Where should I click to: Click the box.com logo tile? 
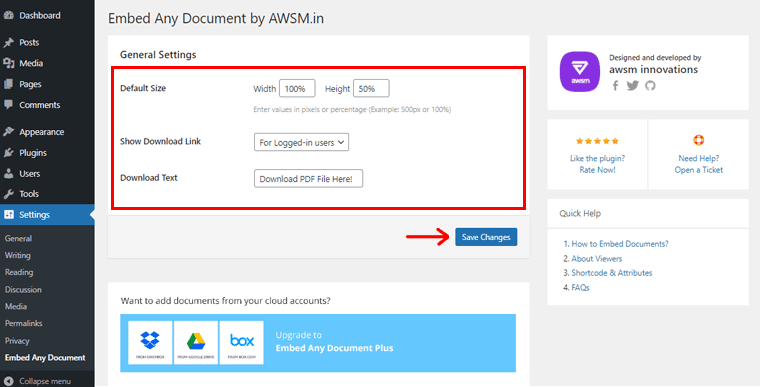pyautogui.click(x=241, y=342)
